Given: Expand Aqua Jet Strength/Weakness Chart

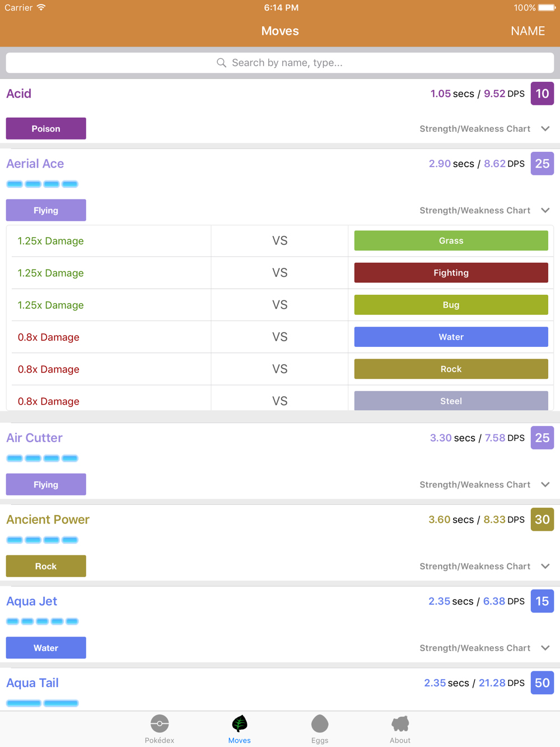Looking at the screenshot, I should pyautogui.click(x=545, y=648).
